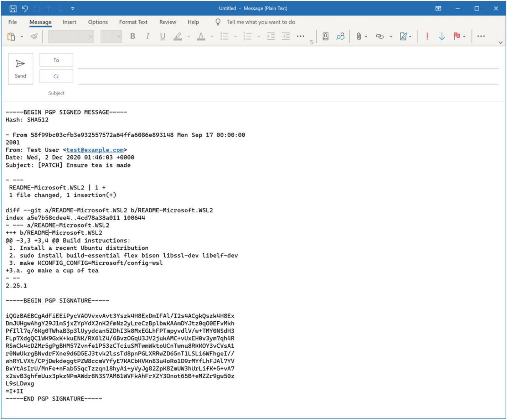Open the ribbon overflow ellipsis at far right
Viewport: 507px width, 420px height.
(481, 36)
